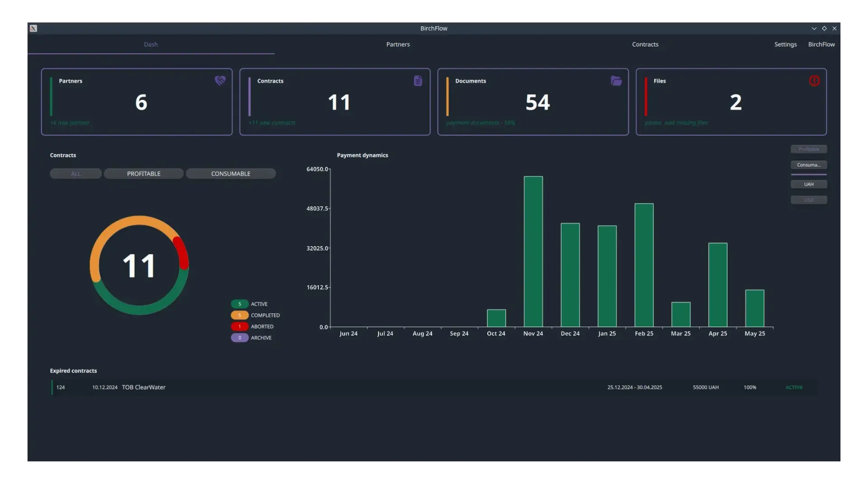Open Settings
868x494 pixels.
pyautogui.click(x=785, y=44)
